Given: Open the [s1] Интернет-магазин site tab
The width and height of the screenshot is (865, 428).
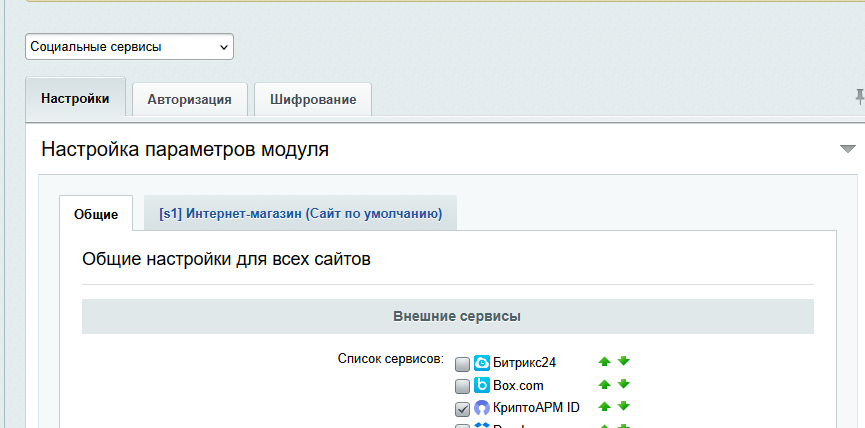Looking at the screenshot, I should click(x=300, y=213).
